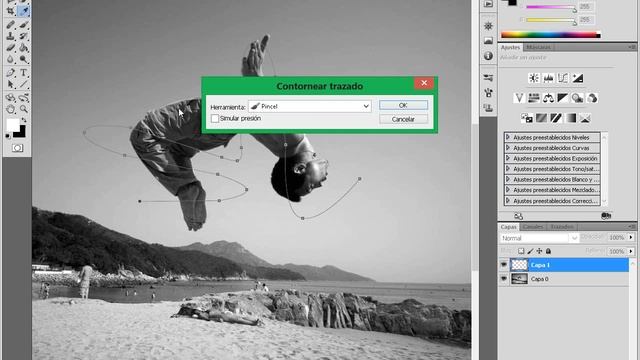
Task: Select the Crop tool
Action: coord(11,11)
